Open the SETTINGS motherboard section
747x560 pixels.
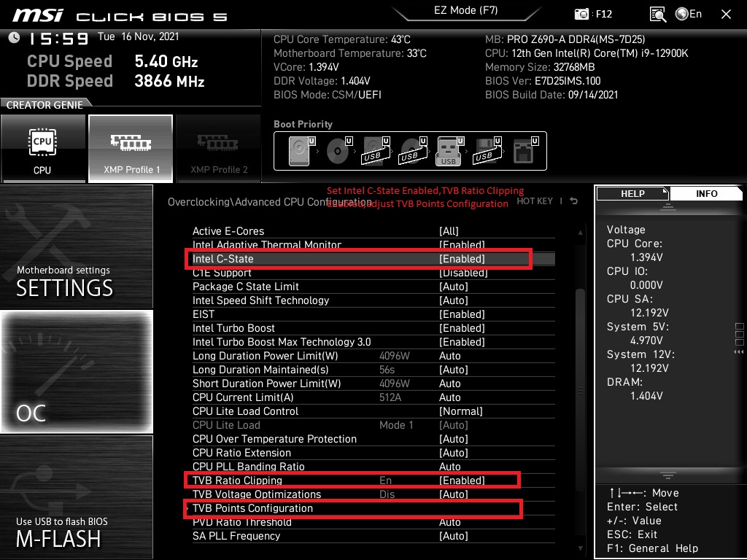point(77,246)
